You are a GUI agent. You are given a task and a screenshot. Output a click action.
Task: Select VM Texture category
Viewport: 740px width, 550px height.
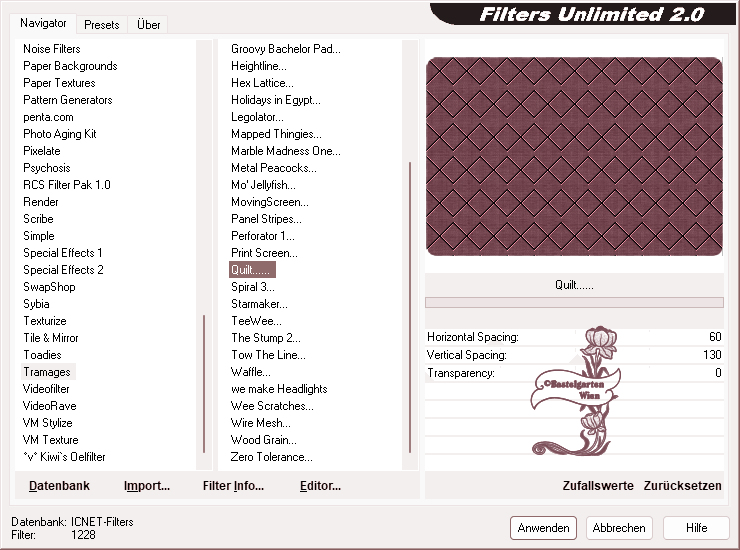point(50,440)
